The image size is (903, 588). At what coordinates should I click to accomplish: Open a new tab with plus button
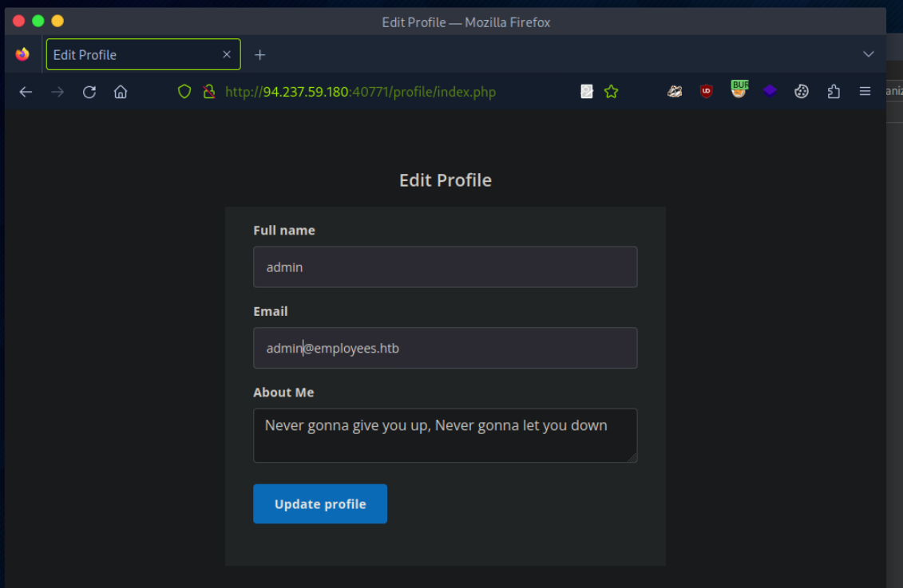click(259, 54)
